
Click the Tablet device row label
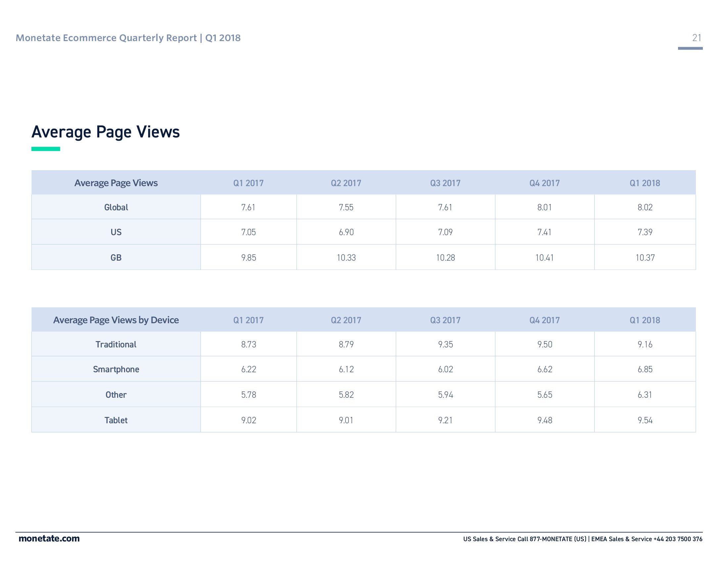tap(116, 420)
